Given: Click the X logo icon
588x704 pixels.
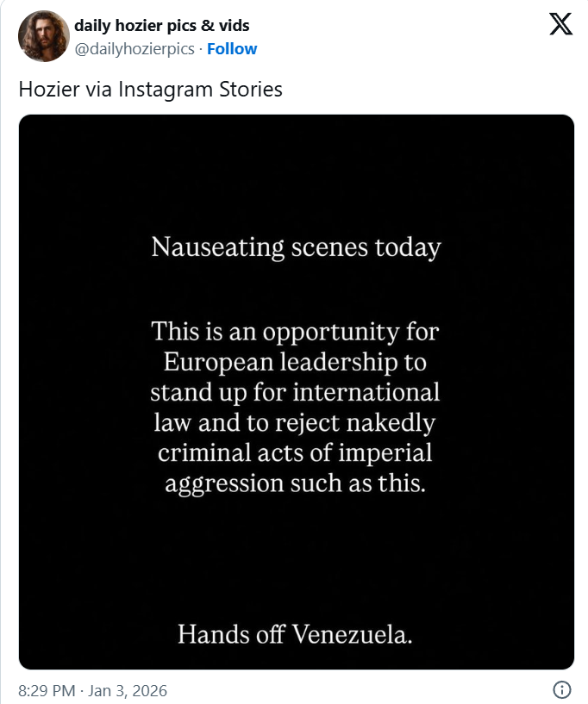Looking at the screenshot, I should click(x=560, y=24).
